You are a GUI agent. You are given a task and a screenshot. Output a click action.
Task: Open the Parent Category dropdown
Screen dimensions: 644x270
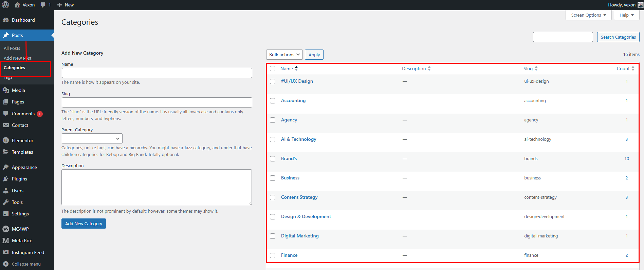pyautogui.click(x=92, y=138)
